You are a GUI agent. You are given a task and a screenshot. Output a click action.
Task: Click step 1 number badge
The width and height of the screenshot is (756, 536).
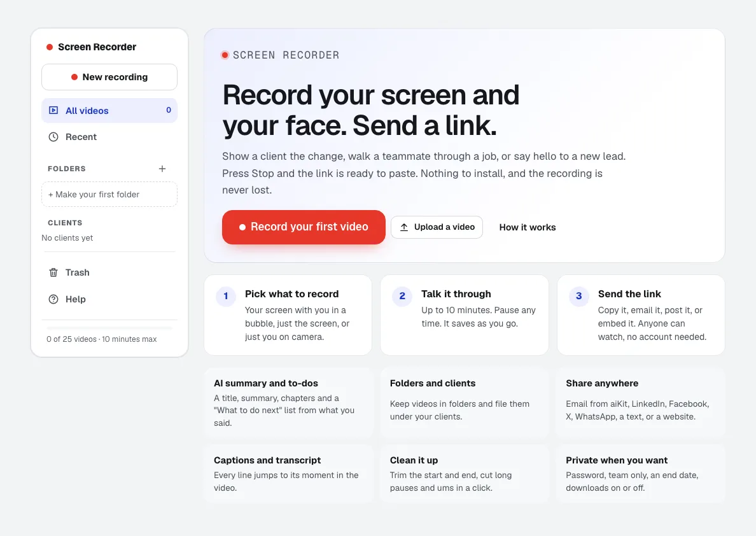tap(226, 296)
